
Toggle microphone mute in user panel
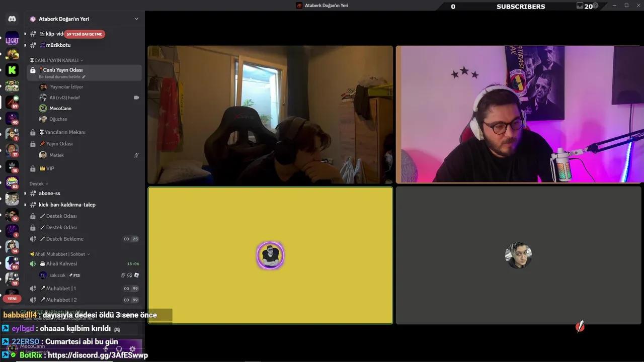(x=106, y=348)
